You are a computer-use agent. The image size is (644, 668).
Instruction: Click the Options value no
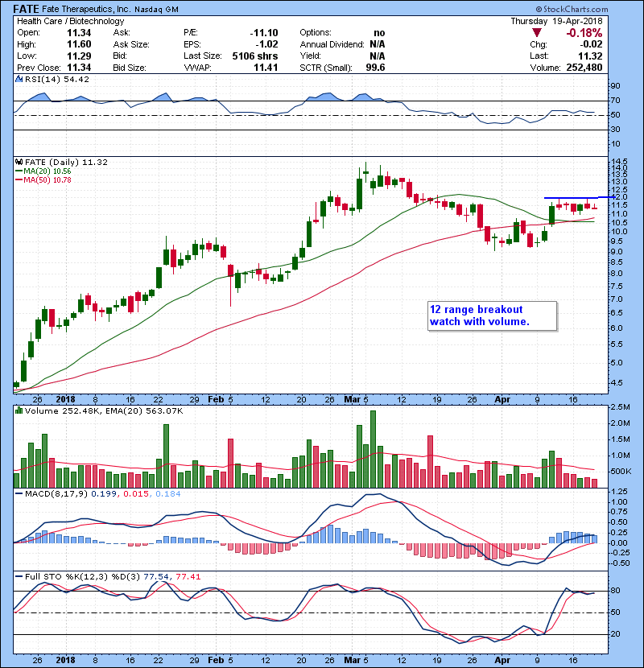pyautogui.click(x=379, y=33)
